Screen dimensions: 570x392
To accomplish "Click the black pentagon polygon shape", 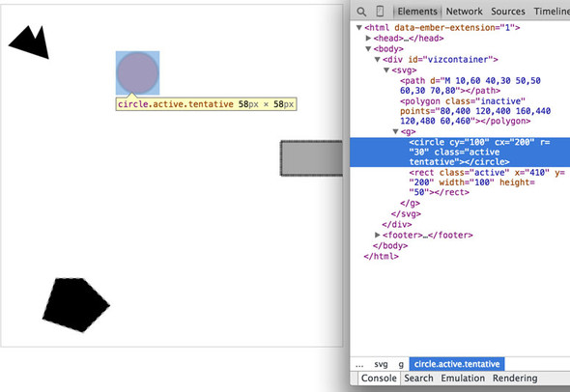I will point(76,305).
